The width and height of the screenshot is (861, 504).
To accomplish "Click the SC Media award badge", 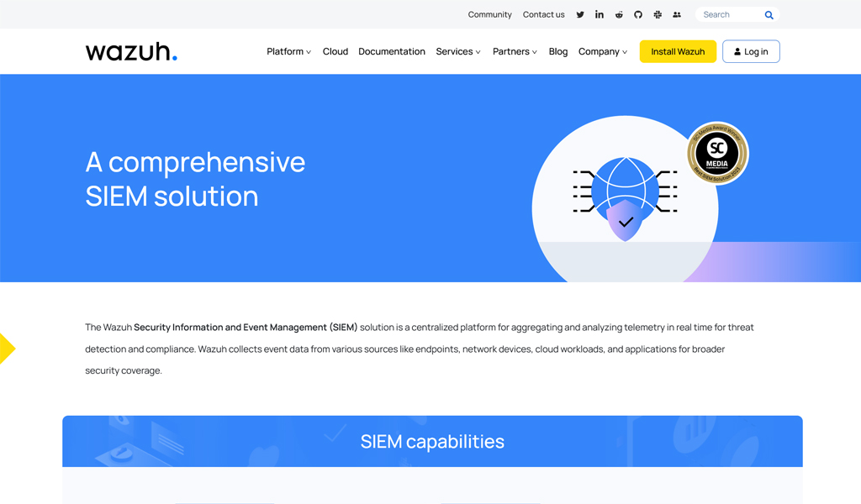I will 717,153.
